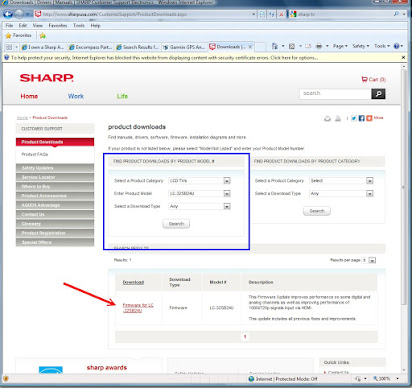Click the printer icon in IE toolbar
Screen dimensions: 412x388
tap(319, 46)
